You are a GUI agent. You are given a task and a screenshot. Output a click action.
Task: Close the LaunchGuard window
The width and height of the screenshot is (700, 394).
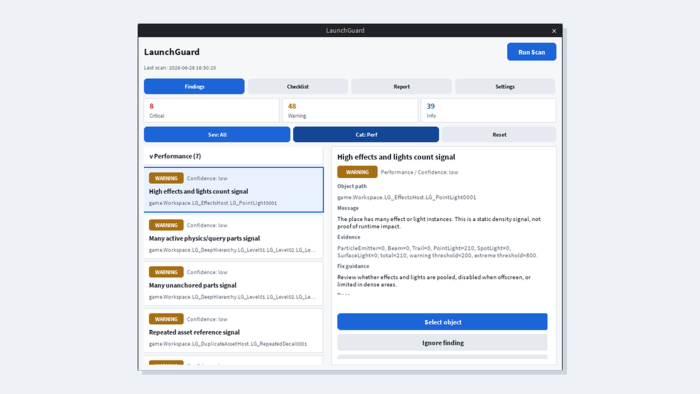[x=554, y=31]
